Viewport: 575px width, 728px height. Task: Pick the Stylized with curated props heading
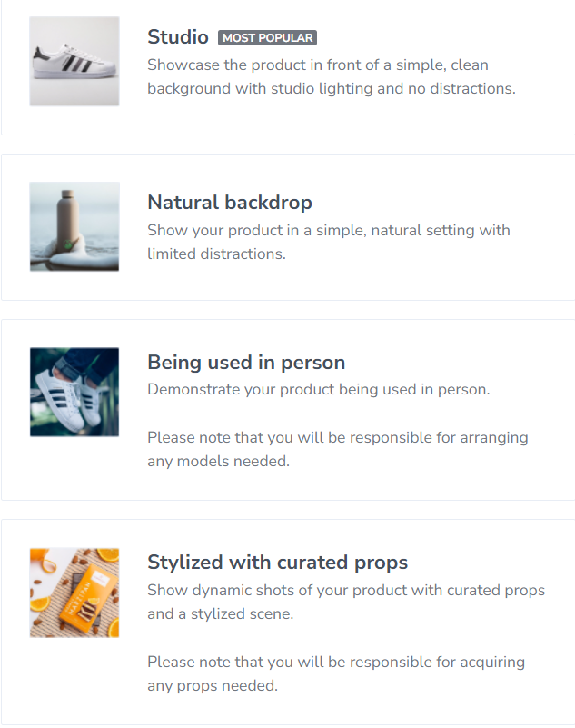coord(278,562)
